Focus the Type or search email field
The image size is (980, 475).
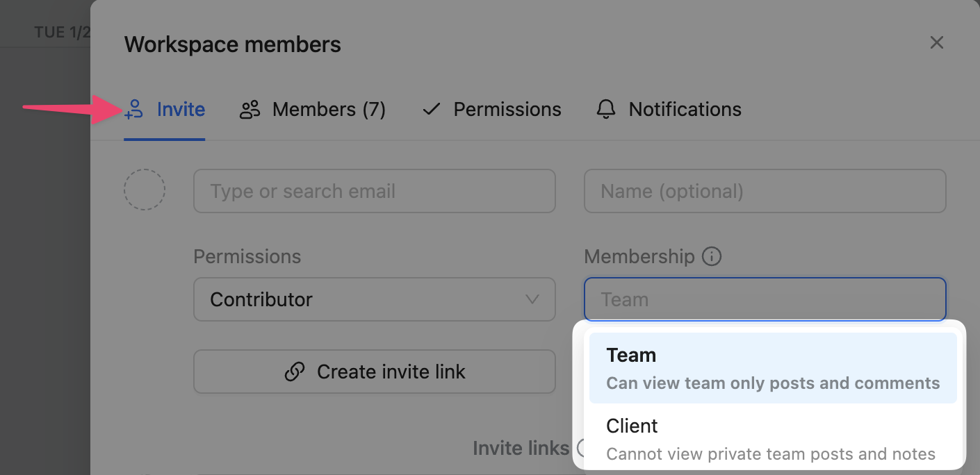374,191
